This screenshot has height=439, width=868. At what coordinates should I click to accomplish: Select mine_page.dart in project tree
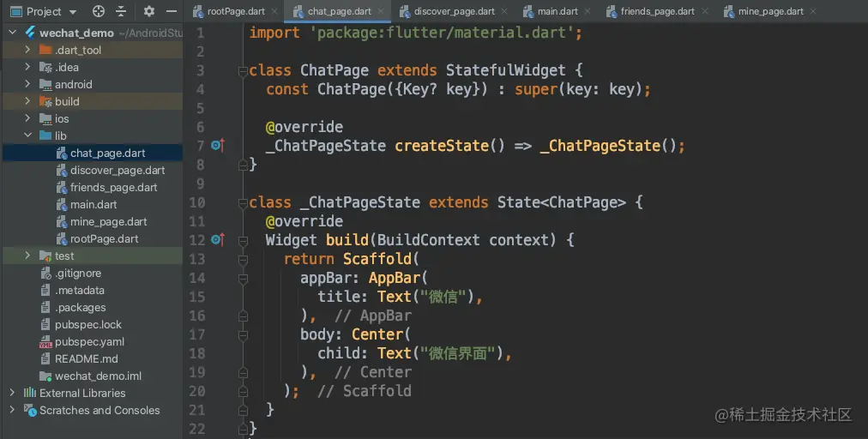(x=93, y=221)
